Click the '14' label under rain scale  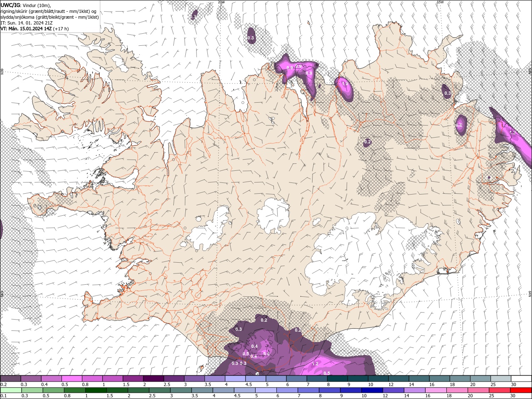[406, 396]
